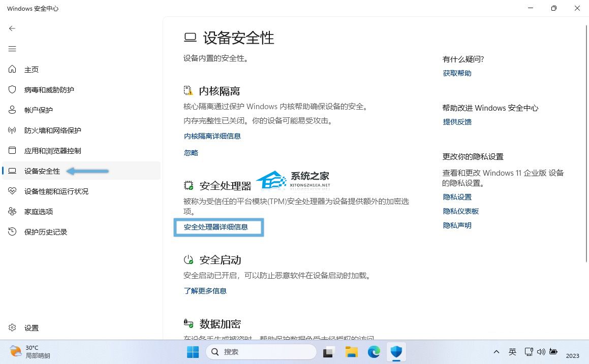Screen dimensions: 589x364
Task: Show hidden system tray icons
Action: point(497,351)
